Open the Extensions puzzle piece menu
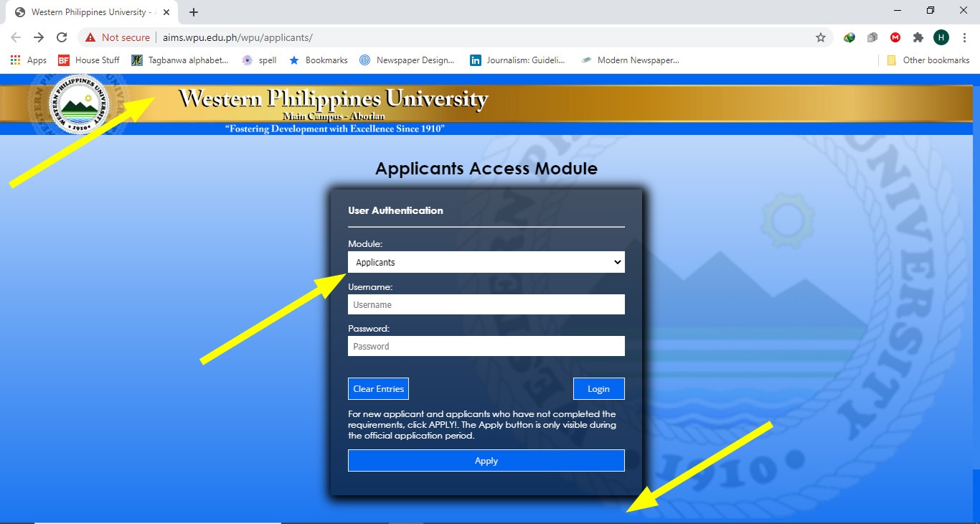980x524 pixels. [918, 37]
